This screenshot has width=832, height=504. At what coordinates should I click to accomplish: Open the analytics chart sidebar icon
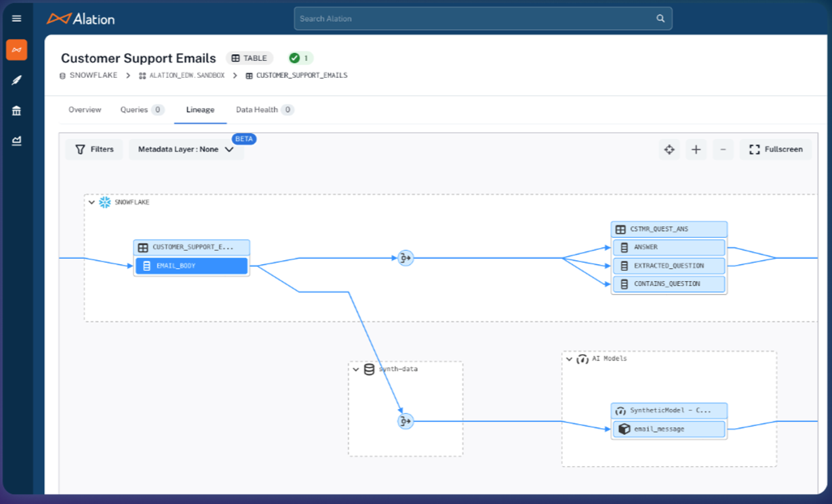click(17, 141)
